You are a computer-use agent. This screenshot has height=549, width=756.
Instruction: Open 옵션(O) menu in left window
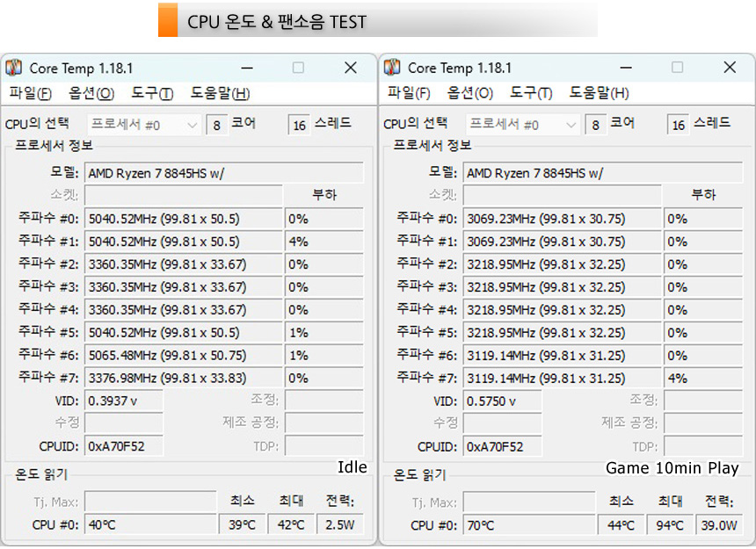(91, 93)
